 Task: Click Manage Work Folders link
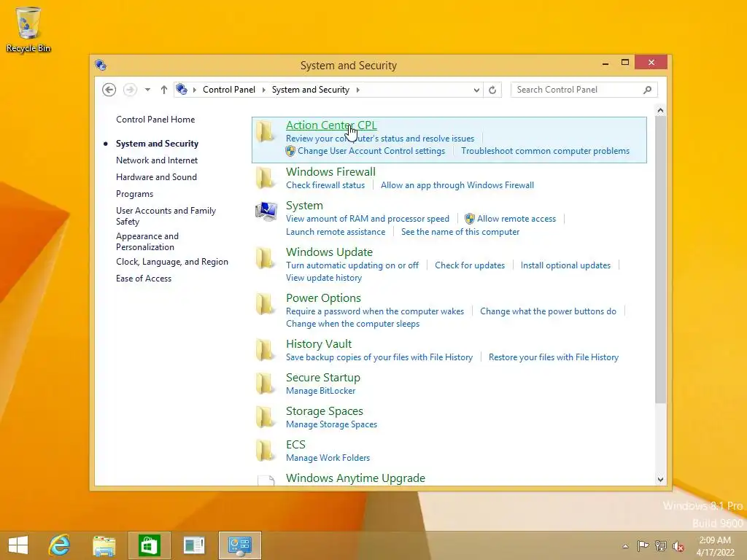click(x=328, y=458)
